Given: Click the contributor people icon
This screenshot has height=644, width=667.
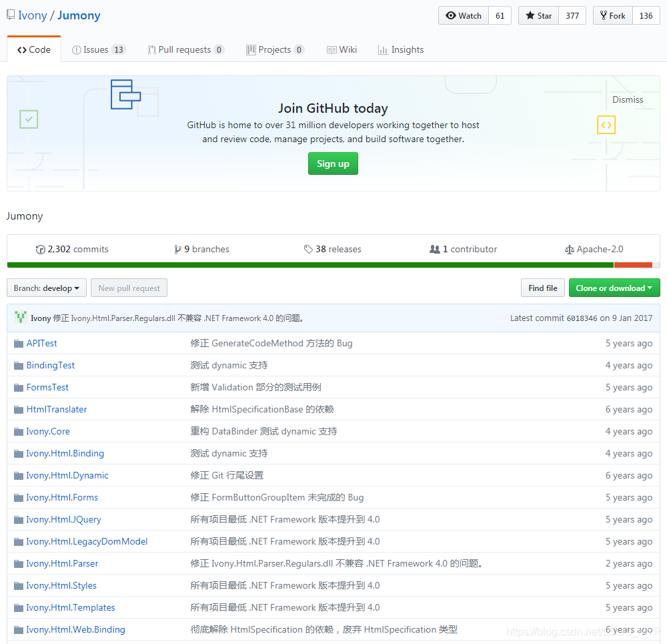Looking at the screenshot, I should point(435,249).
